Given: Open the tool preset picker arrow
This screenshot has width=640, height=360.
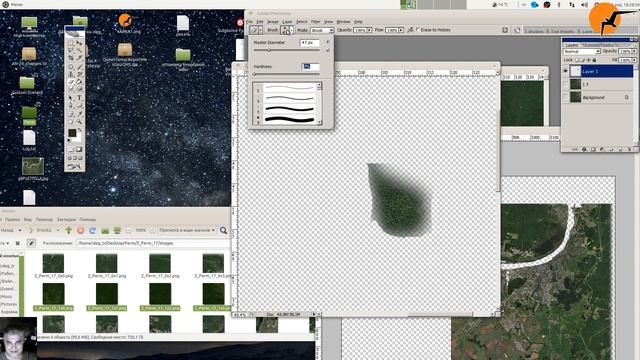Looking at the screenshot, I should (x=261, y=30).
